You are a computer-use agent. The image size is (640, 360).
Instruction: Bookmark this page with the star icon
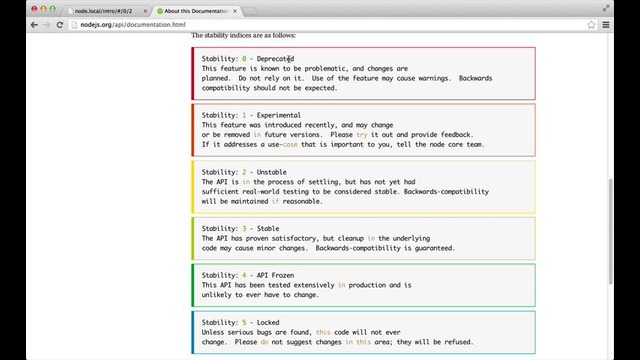(x=591, y=25)
